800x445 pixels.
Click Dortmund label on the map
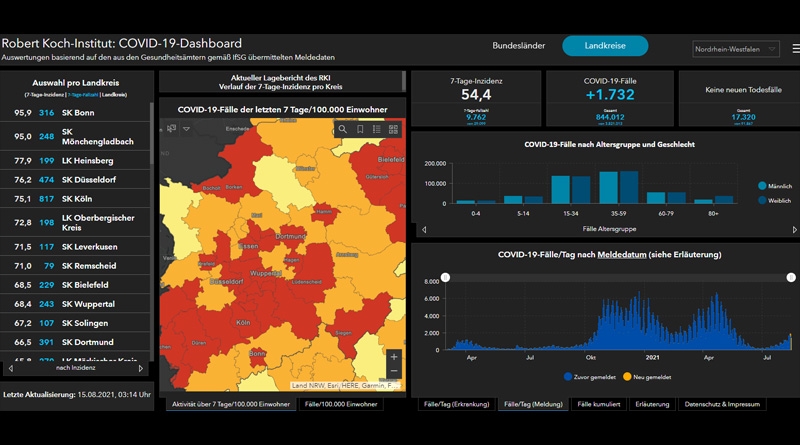(x=290, y=236)
